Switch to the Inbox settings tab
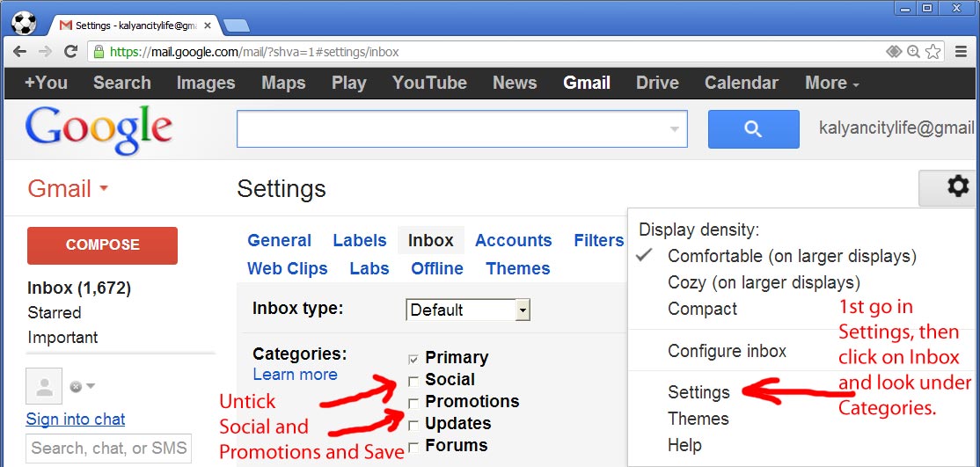The width and height of the screenshot is (980, 467). 431,241
